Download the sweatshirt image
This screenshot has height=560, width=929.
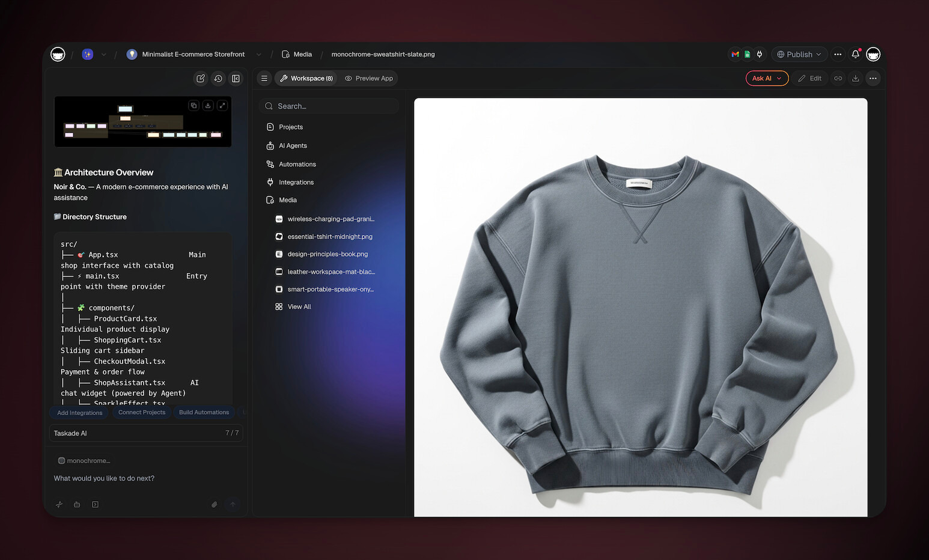point(855,78)
